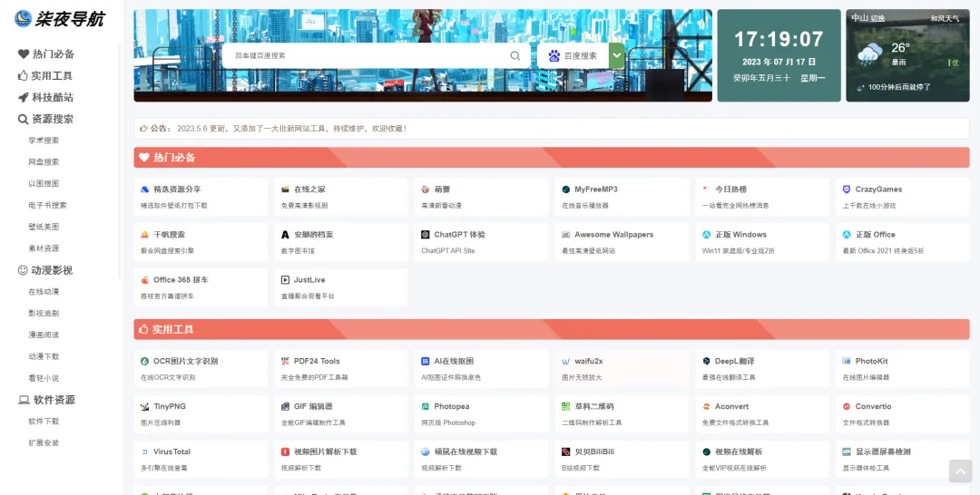Image resolution: width=980 pixels, height=495 pixels.
Task: Click the 软件下载 sidebar link
Action: point(44,422)
